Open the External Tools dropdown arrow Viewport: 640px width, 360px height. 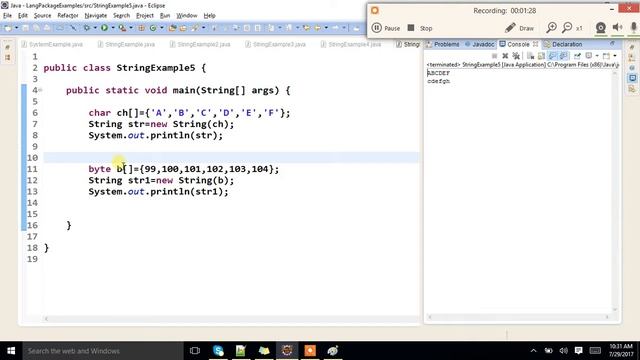[131, 28]
